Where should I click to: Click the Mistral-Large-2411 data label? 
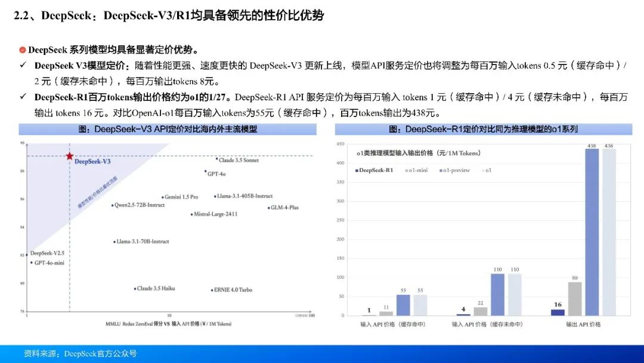(x=215, y=214)
